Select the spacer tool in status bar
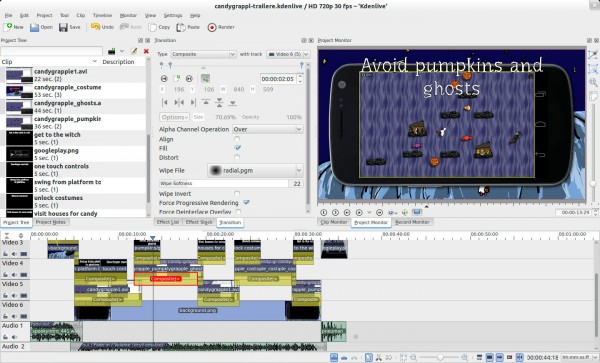Viewport: 600px width, 363px height. [x=389, y=358]
